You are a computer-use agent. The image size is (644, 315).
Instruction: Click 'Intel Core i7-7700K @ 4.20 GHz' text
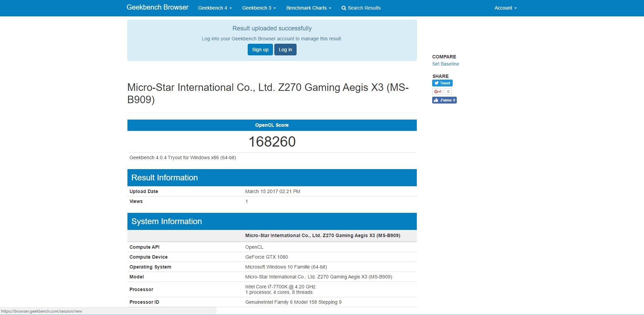point(280,287)
